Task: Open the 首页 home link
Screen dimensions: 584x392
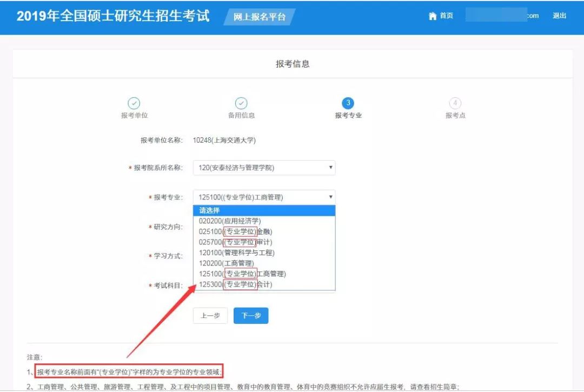Action: (446, 16)
